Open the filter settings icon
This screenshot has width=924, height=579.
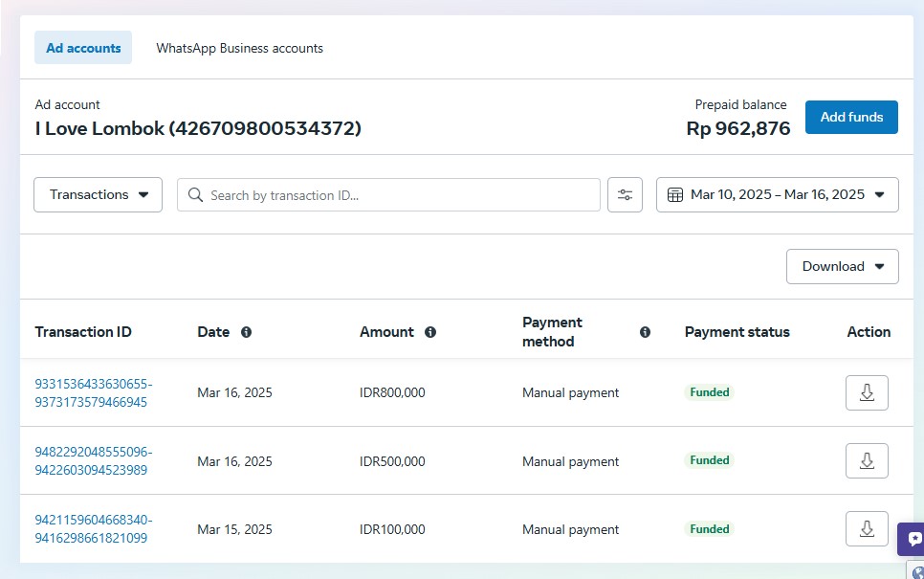[x=625, y=194]
